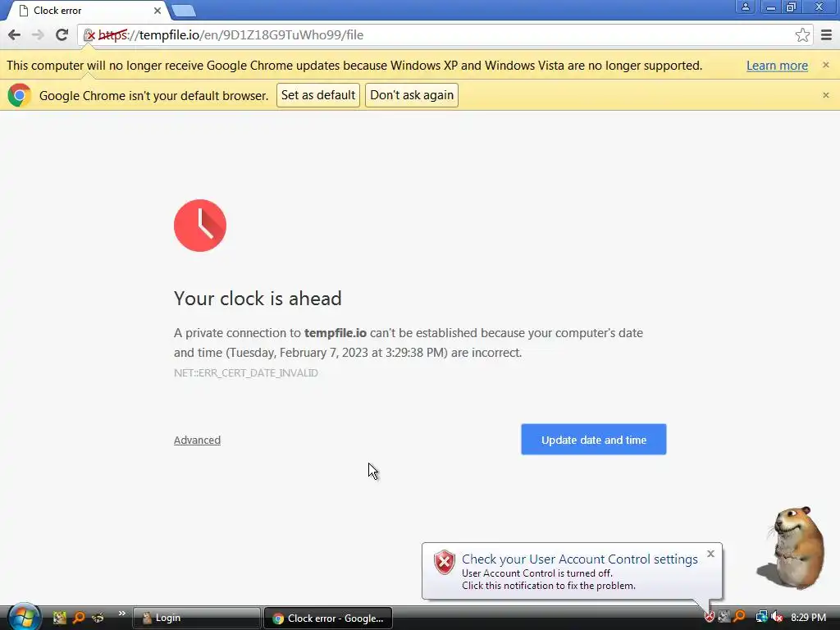Viewport: 840px width, 630px height.
Task: Click the red security shield tray icon
Action: point(710,617)
